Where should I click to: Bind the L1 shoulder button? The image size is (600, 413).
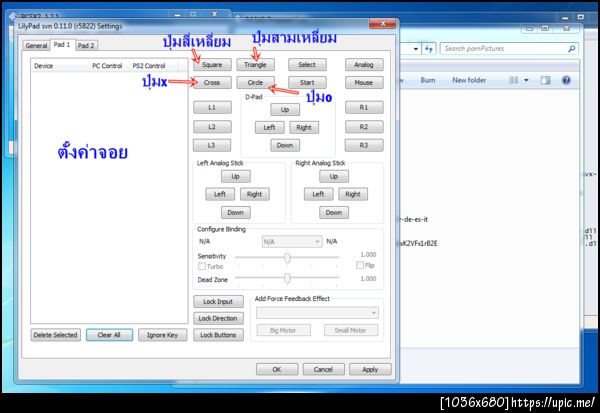212,108
